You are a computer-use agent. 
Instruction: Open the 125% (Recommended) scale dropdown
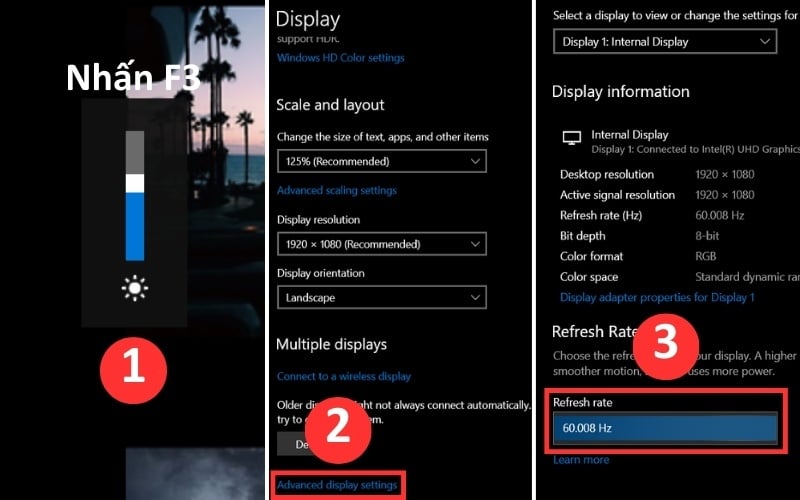381,161
